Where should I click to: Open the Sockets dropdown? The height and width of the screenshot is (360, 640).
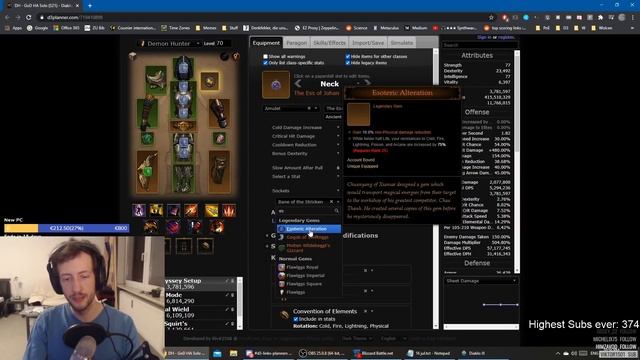(305, 191)
